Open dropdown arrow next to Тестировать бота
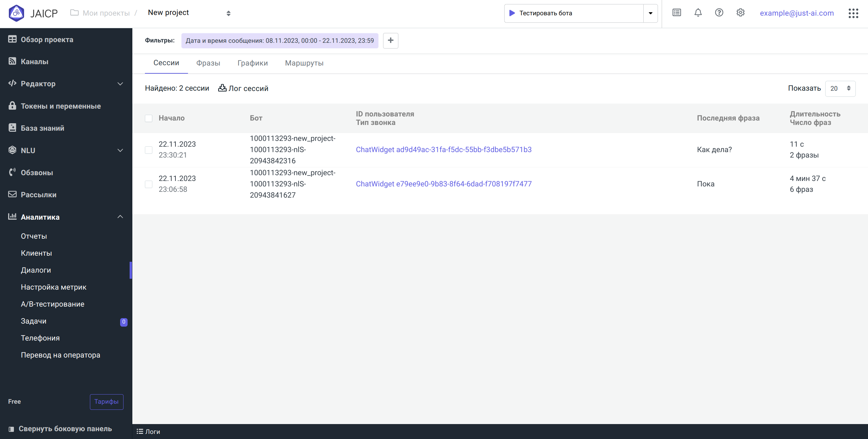Screen dimensions: 868x439 coord(650,13)
